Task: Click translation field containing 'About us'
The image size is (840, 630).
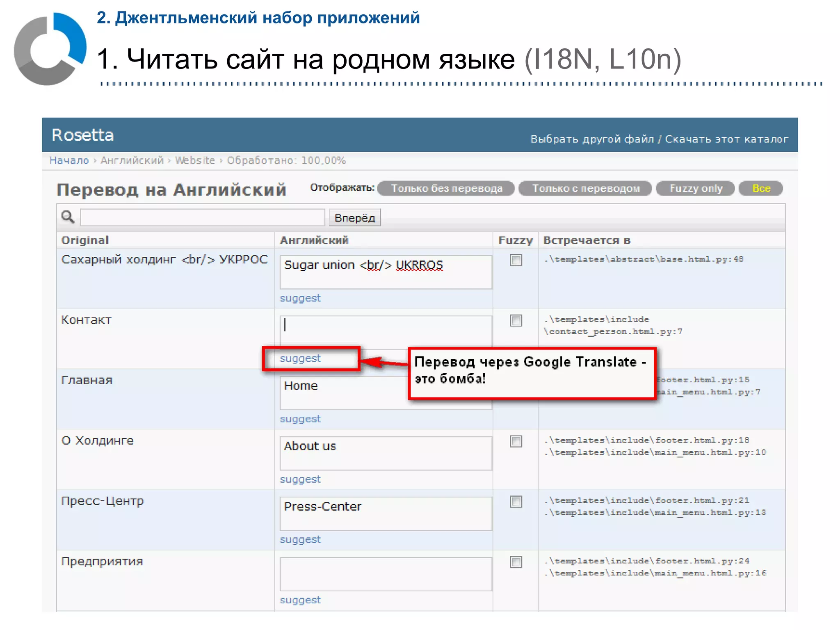Action: [386, 453]
